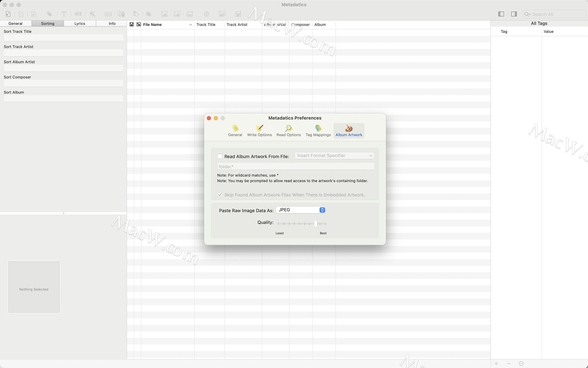
Task: Click the wrench tools toolbar icon
Action: [x=92, y=14]
